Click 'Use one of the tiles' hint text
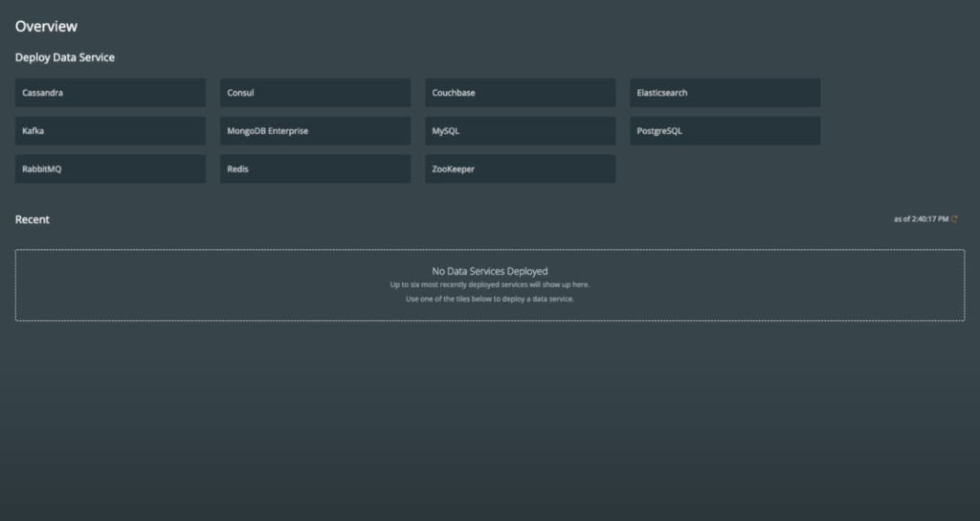The width and height of the screenshot is (980, 521). [490, 299]
